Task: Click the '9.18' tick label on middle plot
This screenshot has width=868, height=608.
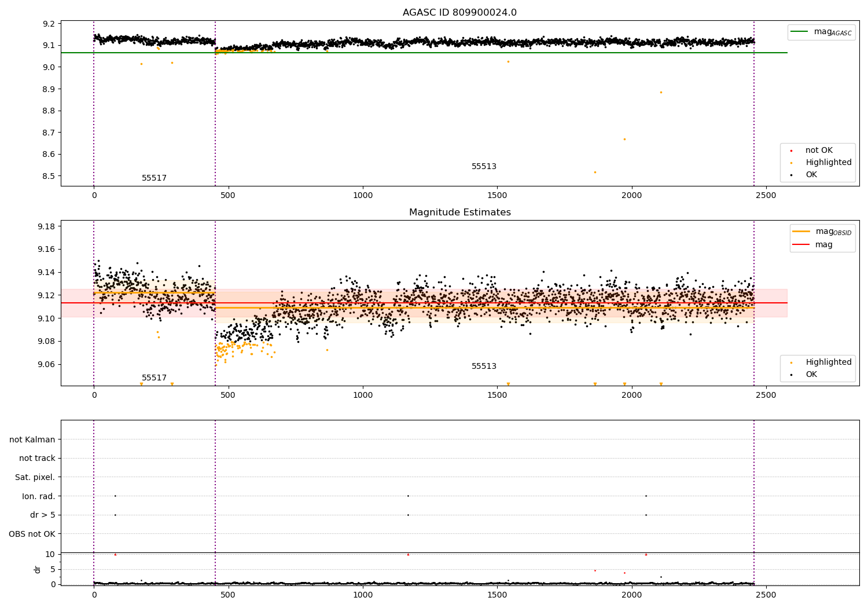Action: 47,226
